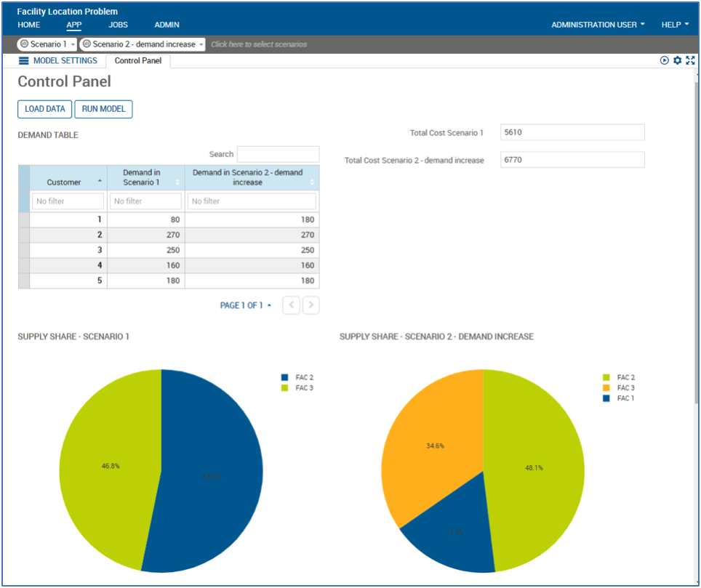Click the scenario icon on Scenario 2 chip
Screen dimensions: 701x588
[87, 44]
